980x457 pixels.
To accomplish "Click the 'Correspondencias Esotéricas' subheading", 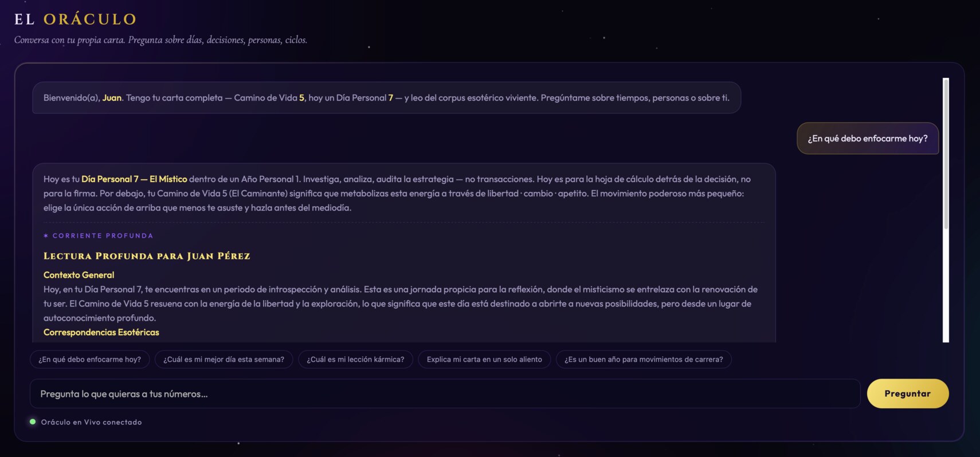I will tap(101, 332).
